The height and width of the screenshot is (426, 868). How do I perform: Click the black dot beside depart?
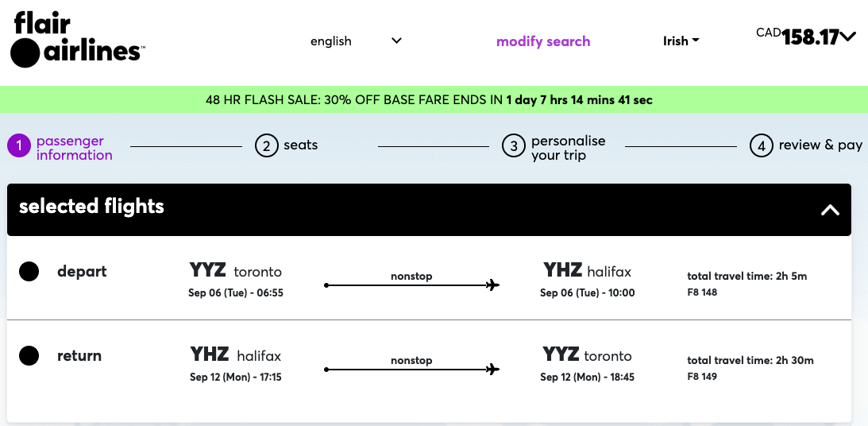[x=29, y=272]
